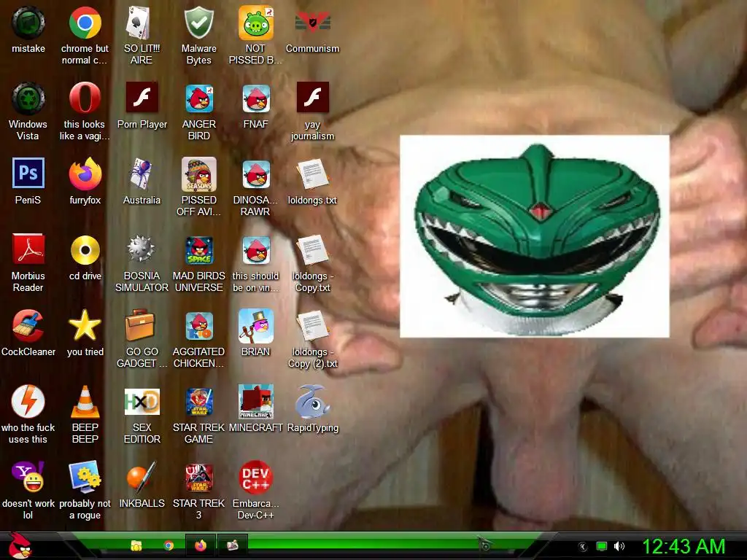Launch the 'STAR TREK GAME' icon
747x560 pixels.
point(198,402)
